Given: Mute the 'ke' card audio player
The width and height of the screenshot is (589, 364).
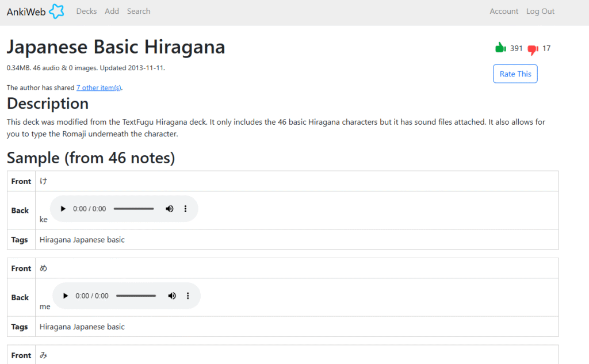Looking at the screenshot, I should point(170,209).
